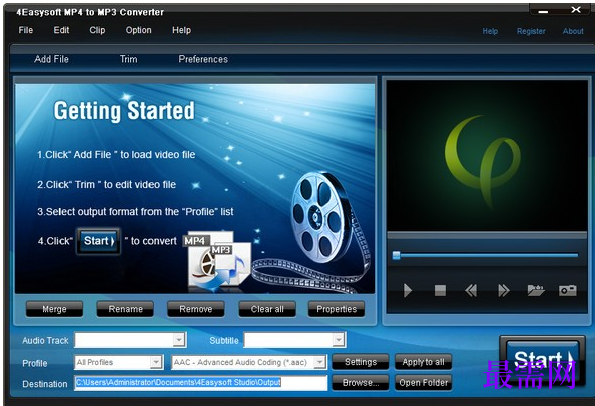Expand the All Profiles dropdown
595x406 pixels.
156,362
